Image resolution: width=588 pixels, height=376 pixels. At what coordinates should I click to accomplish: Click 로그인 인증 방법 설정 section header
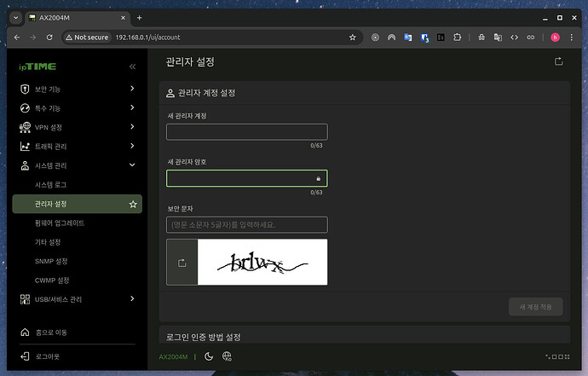pos(204,337)
